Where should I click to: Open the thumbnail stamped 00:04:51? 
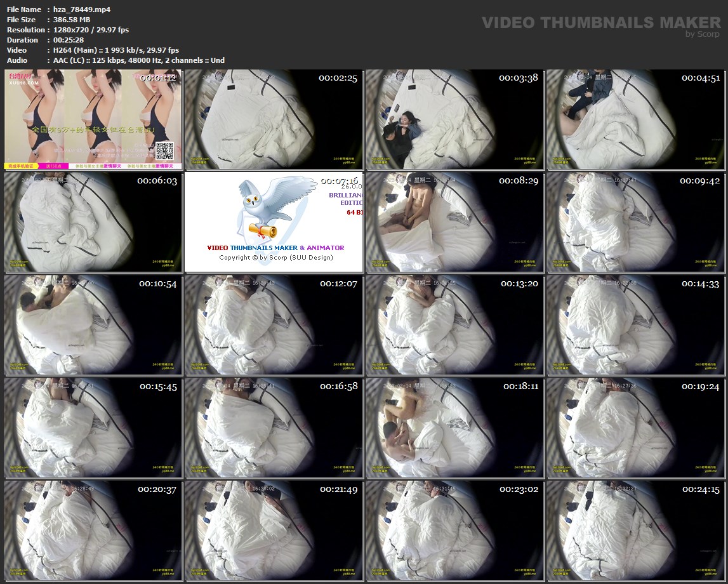tap(635, 119)
